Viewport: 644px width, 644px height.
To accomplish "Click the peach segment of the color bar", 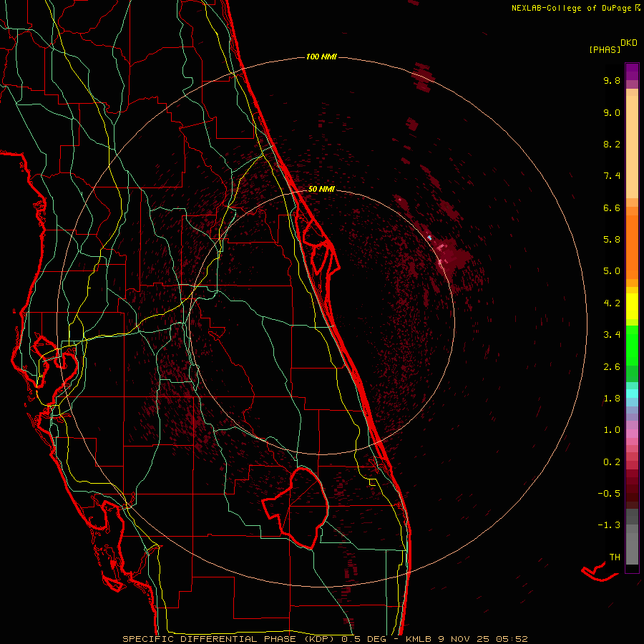I will click(x=632, y=147).
